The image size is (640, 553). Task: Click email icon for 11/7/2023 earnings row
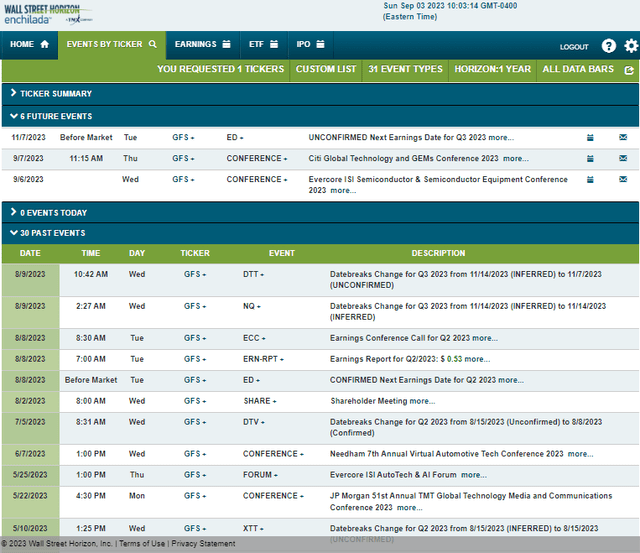pyautogui.click(x=623, y=137)
